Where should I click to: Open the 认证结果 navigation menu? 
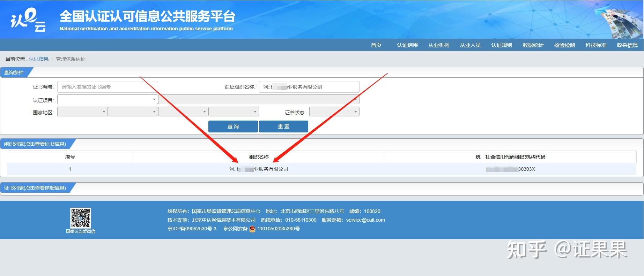pos(407,45)
